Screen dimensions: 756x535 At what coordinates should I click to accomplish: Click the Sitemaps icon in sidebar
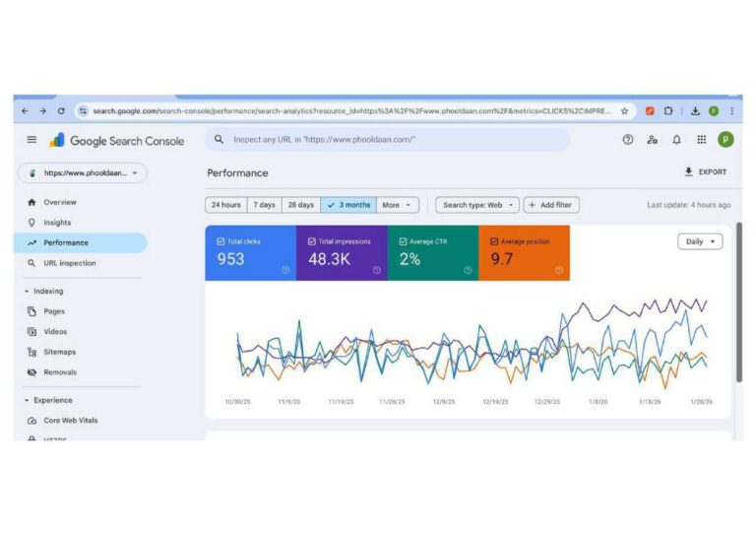click(x=31, y=352)
